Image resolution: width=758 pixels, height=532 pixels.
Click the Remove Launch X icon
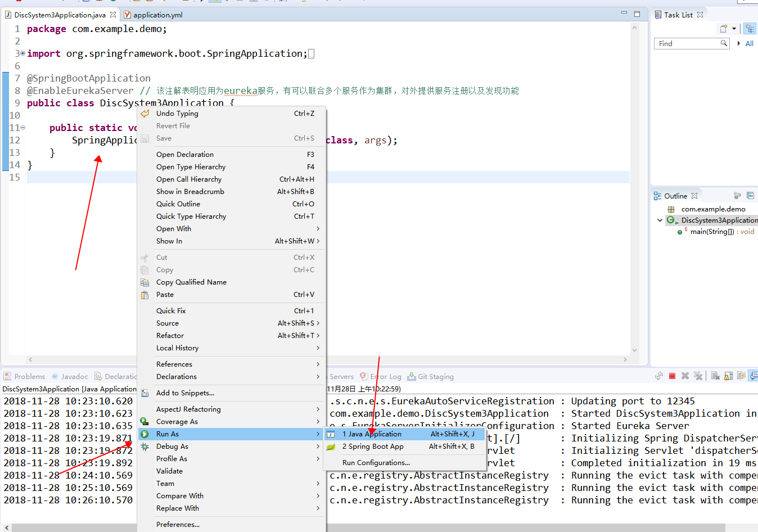click(x=684, y=376)
